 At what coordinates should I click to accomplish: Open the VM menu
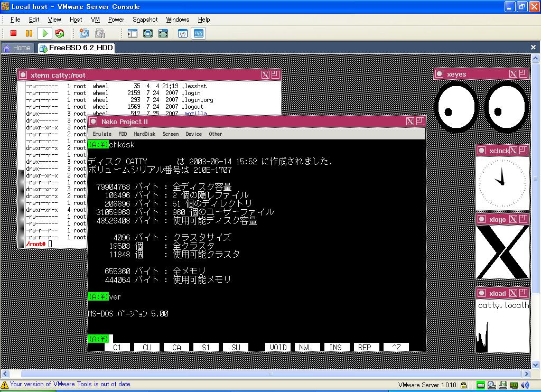pyautogui.click(x=95, y=20)
